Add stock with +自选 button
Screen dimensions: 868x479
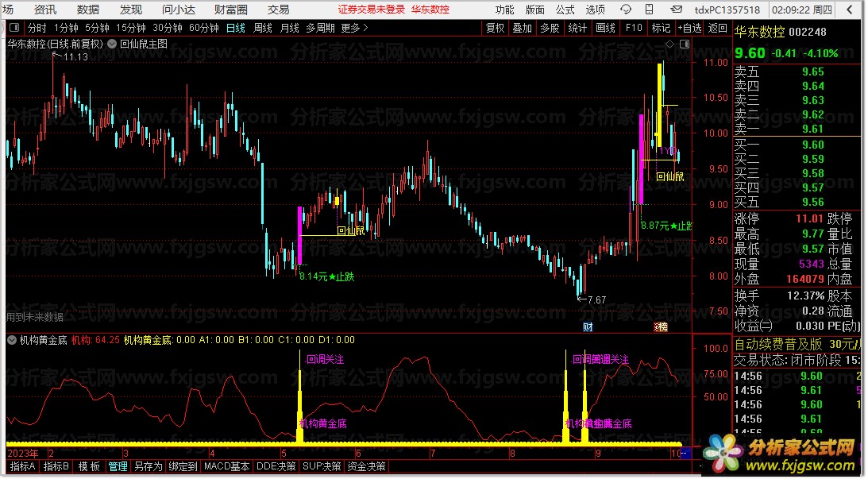[x=690, y=28]
